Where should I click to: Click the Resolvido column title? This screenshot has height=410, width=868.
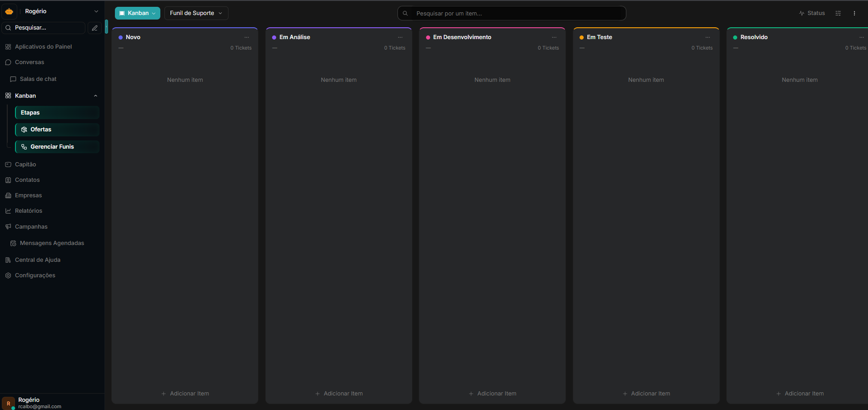pyautogui.click(x=754, y=37)
